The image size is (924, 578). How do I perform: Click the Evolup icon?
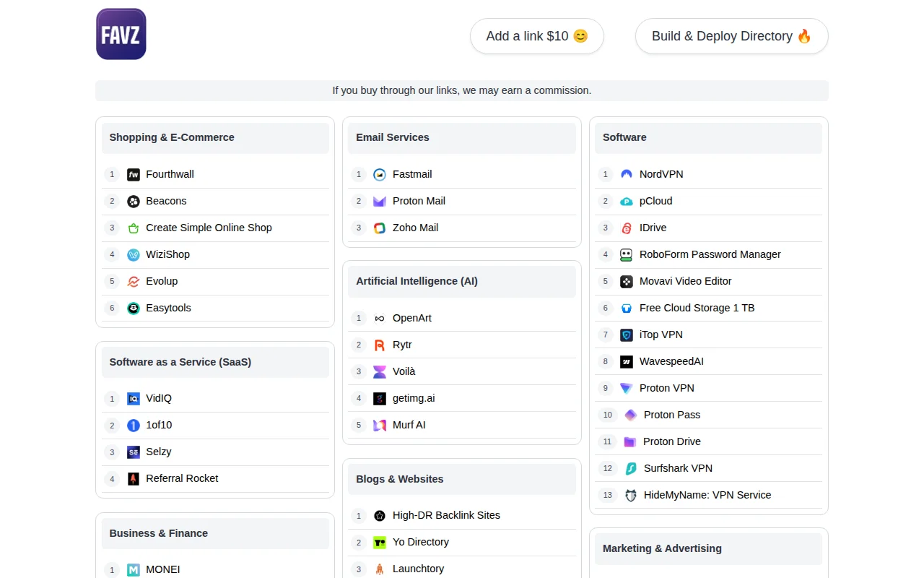click(134, 281)
